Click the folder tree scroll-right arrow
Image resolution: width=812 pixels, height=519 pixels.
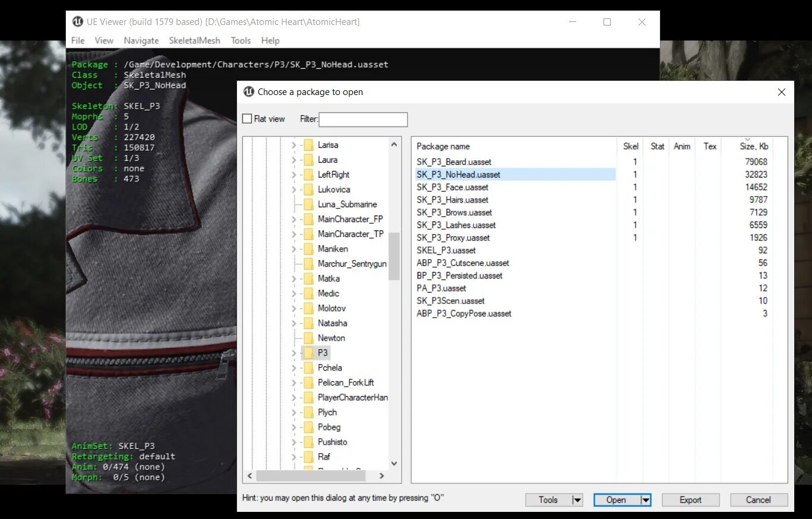[381, 476]
